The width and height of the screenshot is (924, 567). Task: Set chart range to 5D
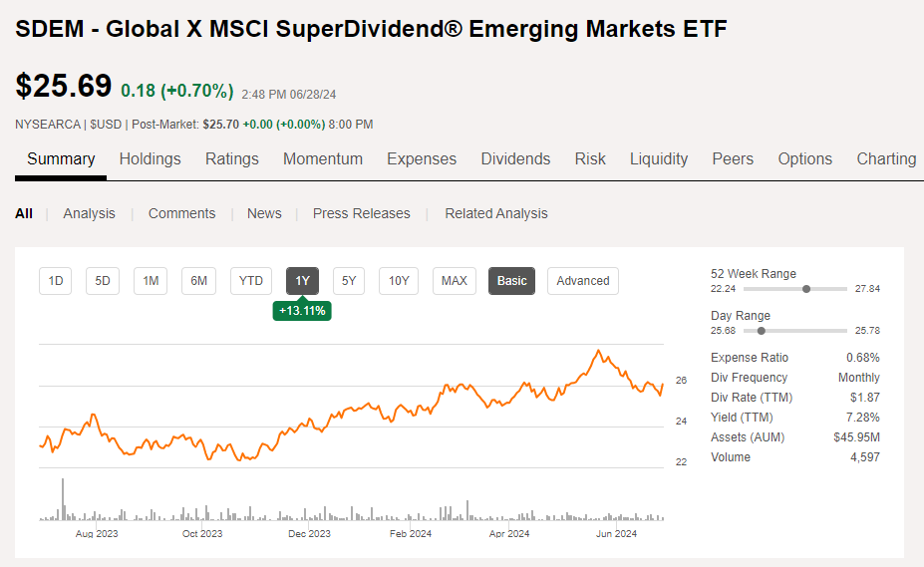click(x=103, y=281)
